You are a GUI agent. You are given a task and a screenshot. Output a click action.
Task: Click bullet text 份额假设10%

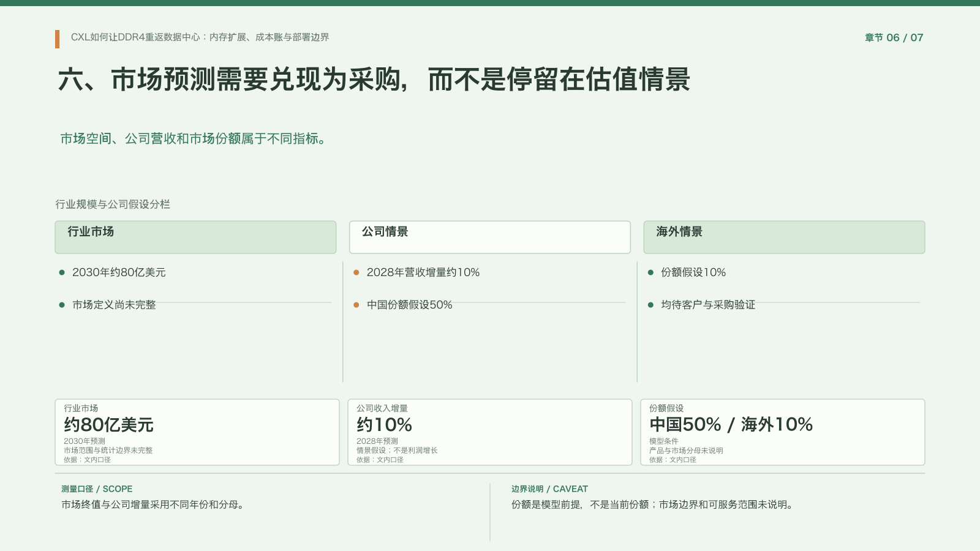[693, 272]
